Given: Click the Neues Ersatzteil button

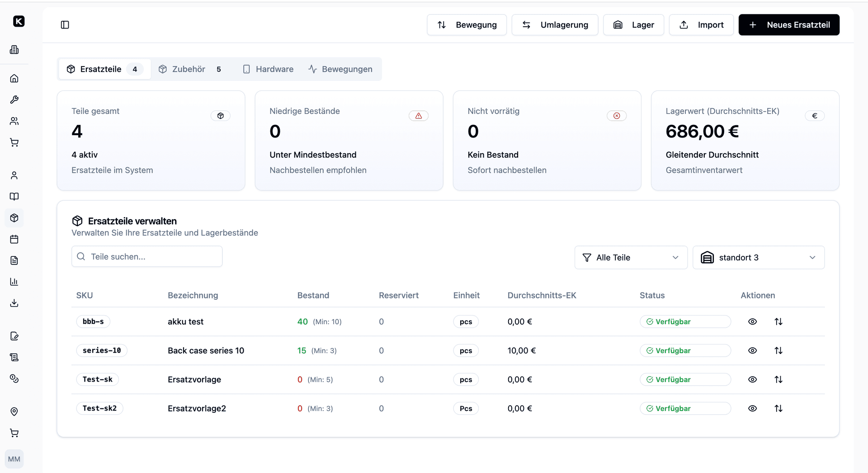Looking at the screenshot, I should pyautogui.click(x=788, y=25).
